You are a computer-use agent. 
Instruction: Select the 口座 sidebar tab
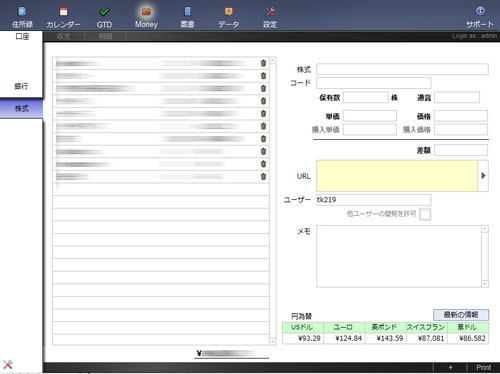(22, 36)
